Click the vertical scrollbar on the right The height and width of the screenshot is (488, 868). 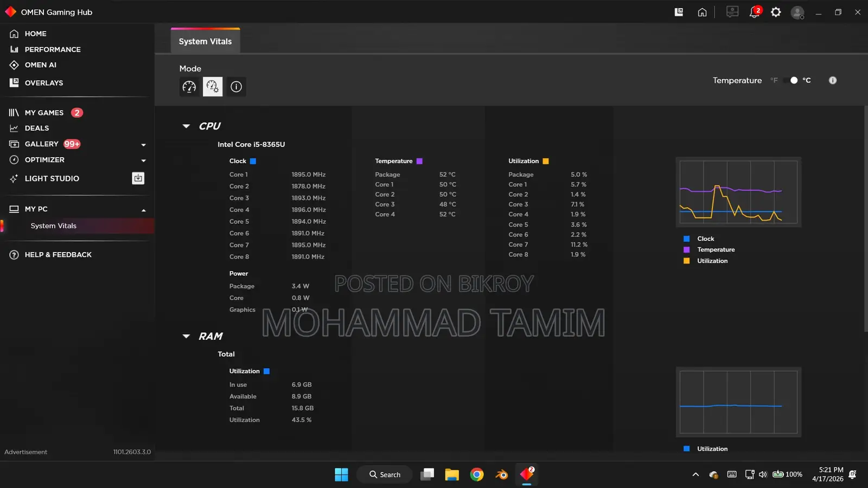[x=866, y=219]
